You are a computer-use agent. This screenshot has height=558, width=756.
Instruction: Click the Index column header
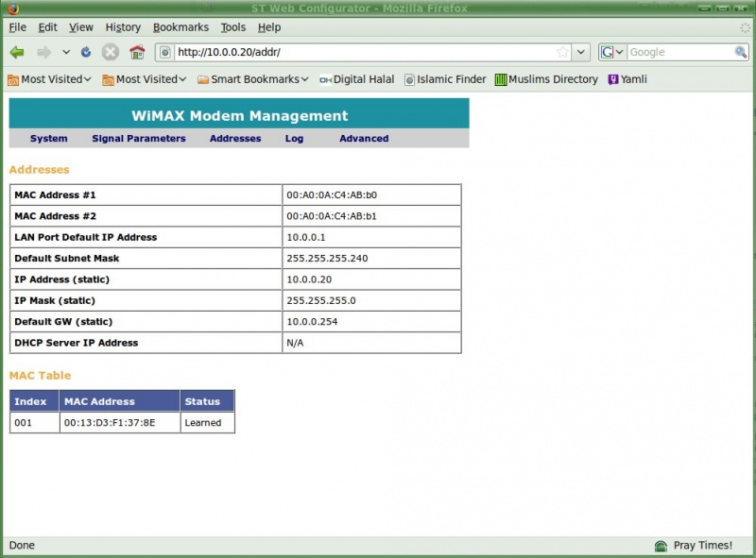click(34, 401)
